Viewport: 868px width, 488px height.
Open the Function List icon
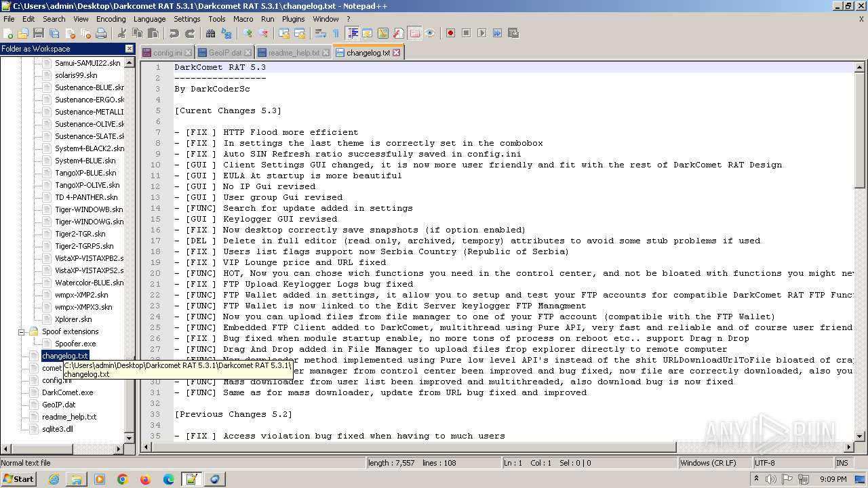point(399,33)
